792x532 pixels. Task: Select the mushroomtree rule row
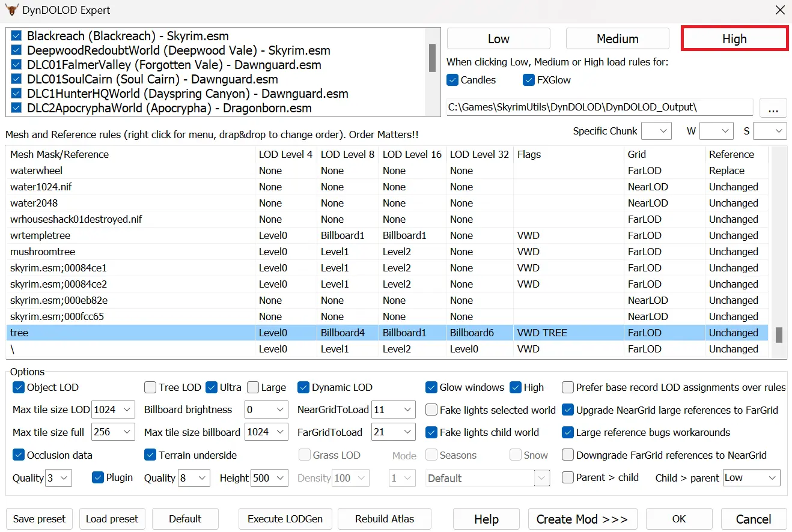pyautogui.click(x=387, y=252)
